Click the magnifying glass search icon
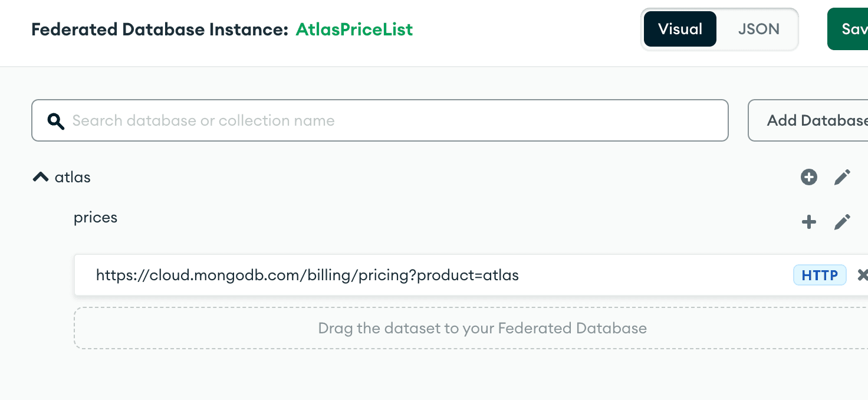The width and height of the screenshot is (868, 400). click(x=56, y=121)
